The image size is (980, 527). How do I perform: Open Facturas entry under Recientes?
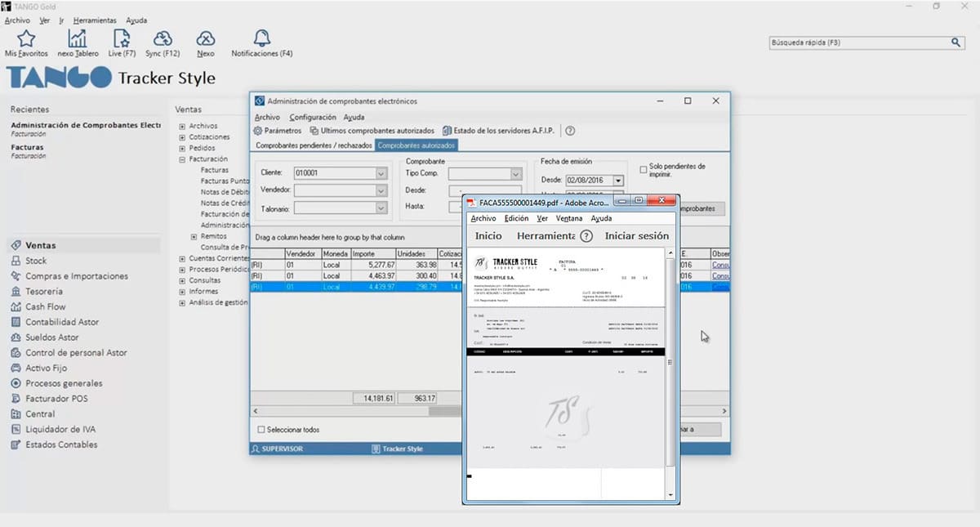pos(27,147)
